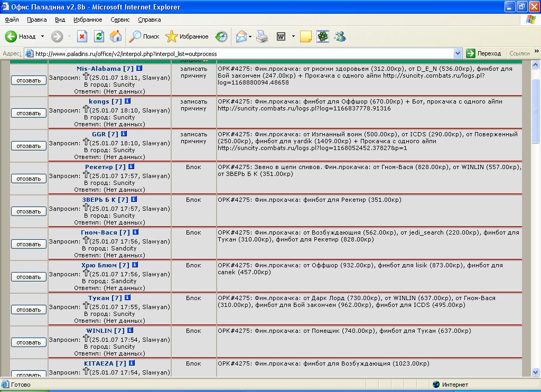Click отозвать for GGR row

[x=29, y=146]
